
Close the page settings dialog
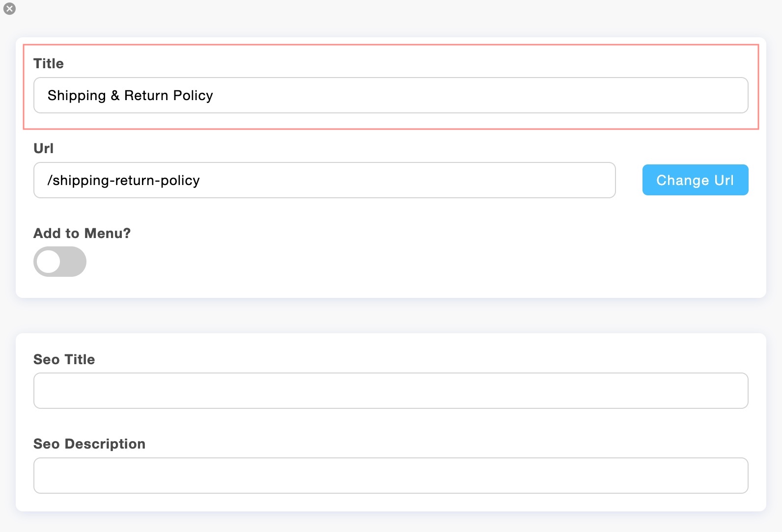tap(9, 9)
